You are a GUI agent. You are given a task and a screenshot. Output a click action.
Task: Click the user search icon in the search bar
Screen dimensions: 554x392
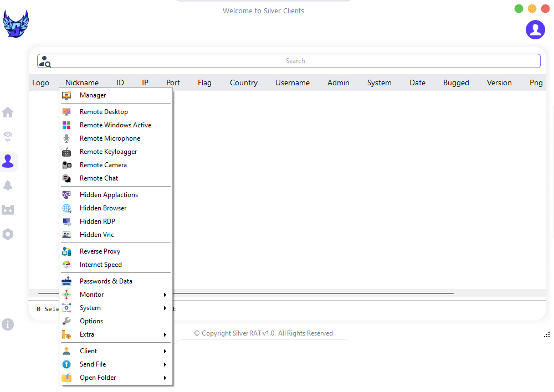[45, 61]
